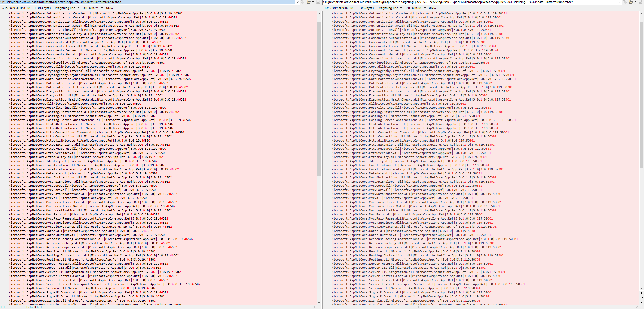Click the right pane save floppy icon
This screenshot has height=309, width=644.
640,2
